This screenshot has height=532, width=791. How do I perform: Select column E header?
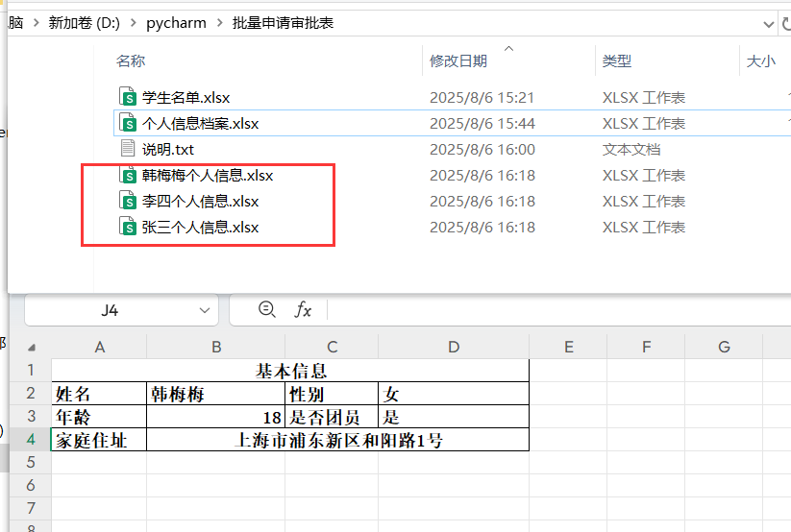[x=569, y=347]
